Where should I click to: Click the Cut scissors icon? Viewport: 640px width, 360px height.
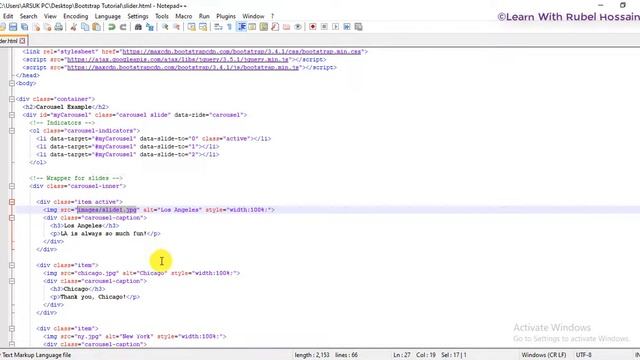coord(73,27)
